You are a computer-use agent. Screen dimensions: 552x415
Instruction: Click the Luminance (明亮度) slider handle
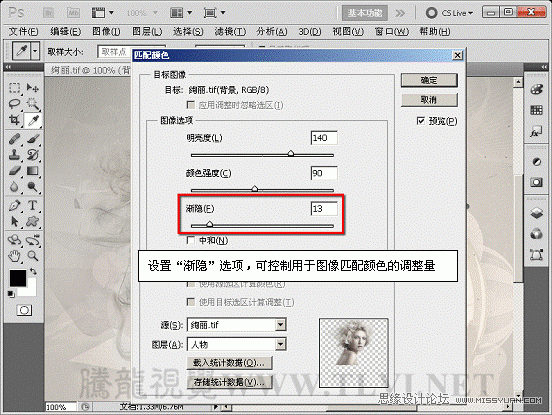291,153
